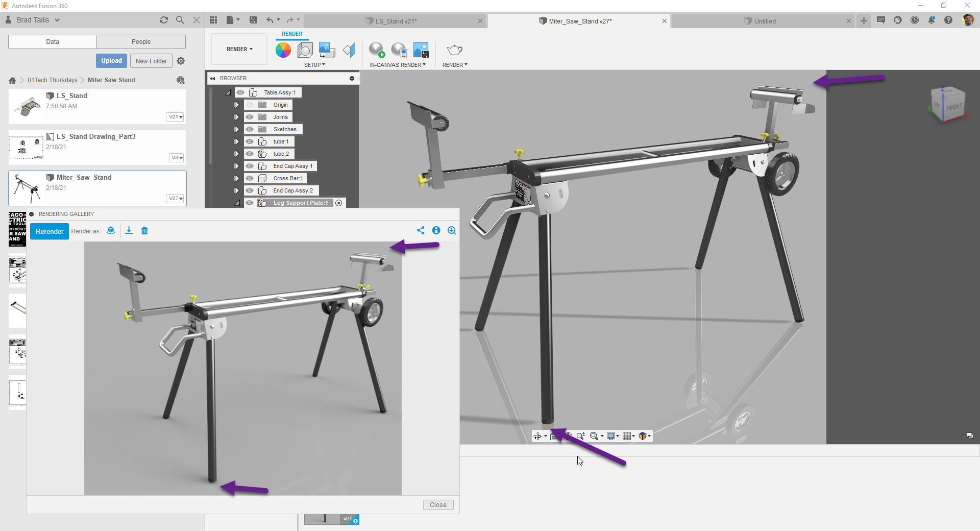
Task: Hide the Cross Bar:1 component
Action: coord(250,178)
